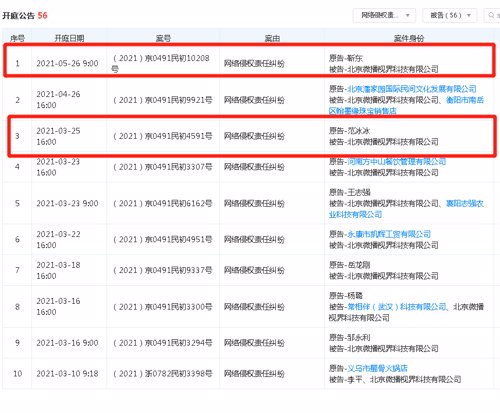This screenshot has width=500, height=413.
Task: Open defendant link 衡阳市南岳区...珠宝销售店
Action: (x=406, y=105)
